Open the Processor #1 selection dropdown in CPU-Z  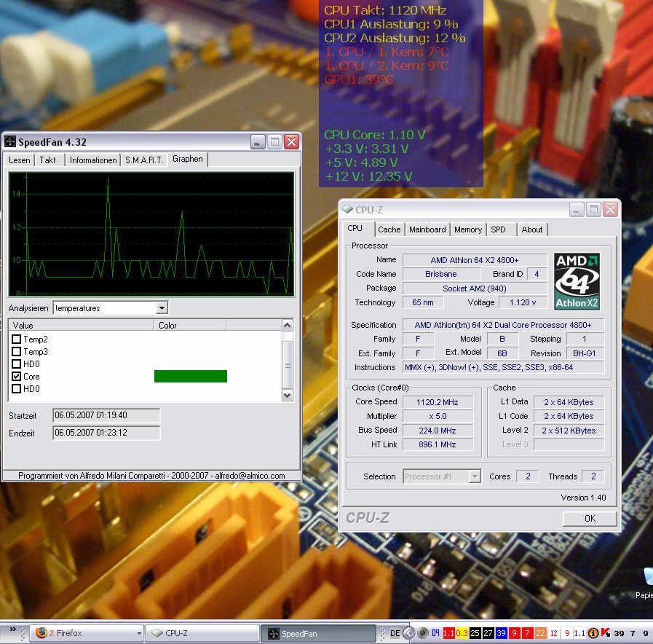pyautogui.click(x=475, y=476)
